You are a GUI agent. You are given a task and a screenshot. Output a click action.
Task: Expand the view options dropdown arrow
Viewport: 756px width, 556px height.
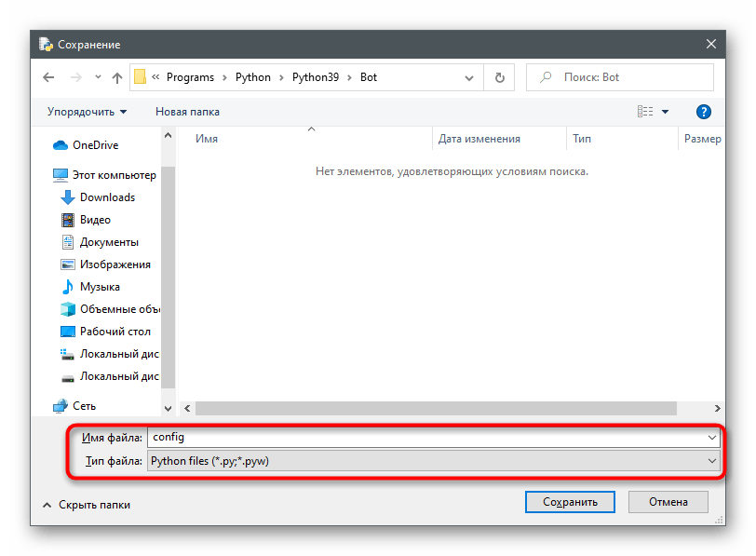666,112
